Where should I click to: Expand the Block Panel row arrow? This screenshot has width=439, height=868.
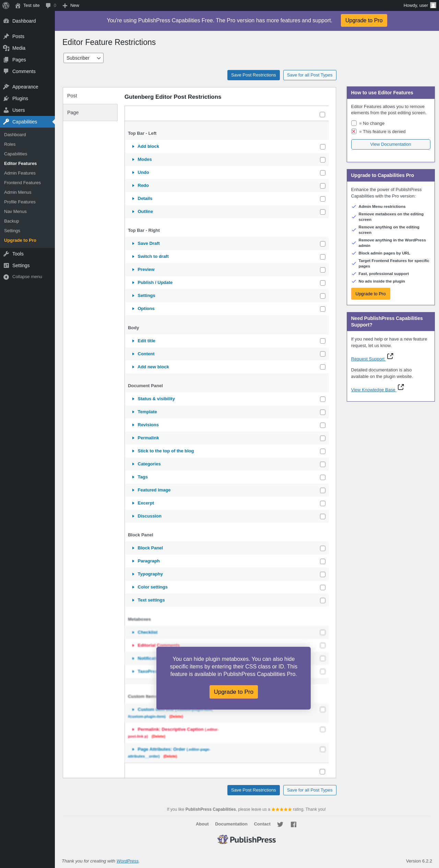[x=133, y=548]
